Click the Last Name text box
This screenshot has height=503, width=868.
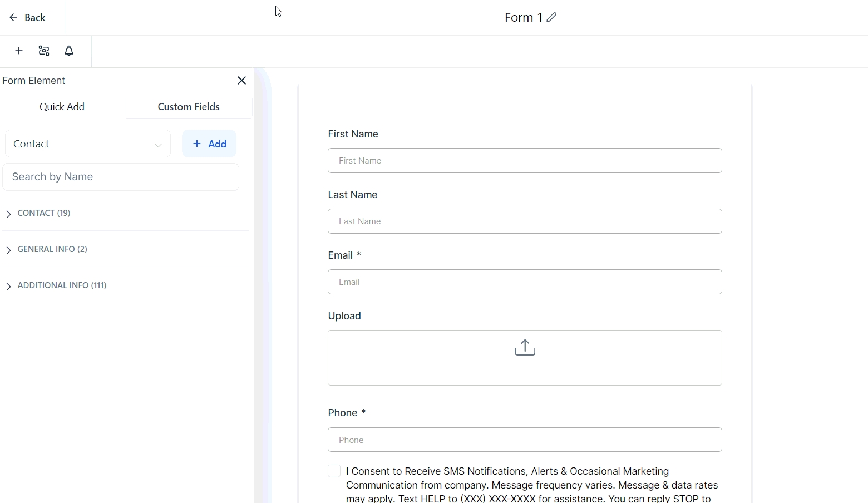tap(525, 221)
